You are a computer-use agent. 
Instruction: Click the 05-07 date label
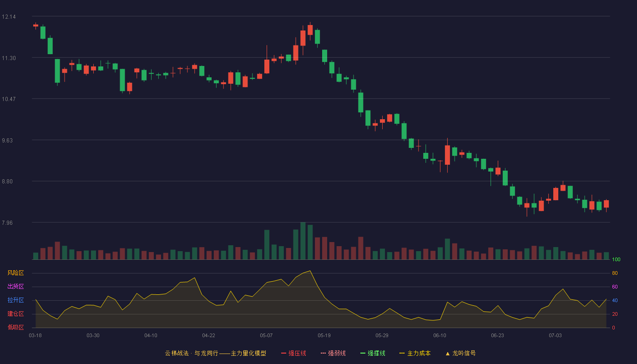pos(266,335)
